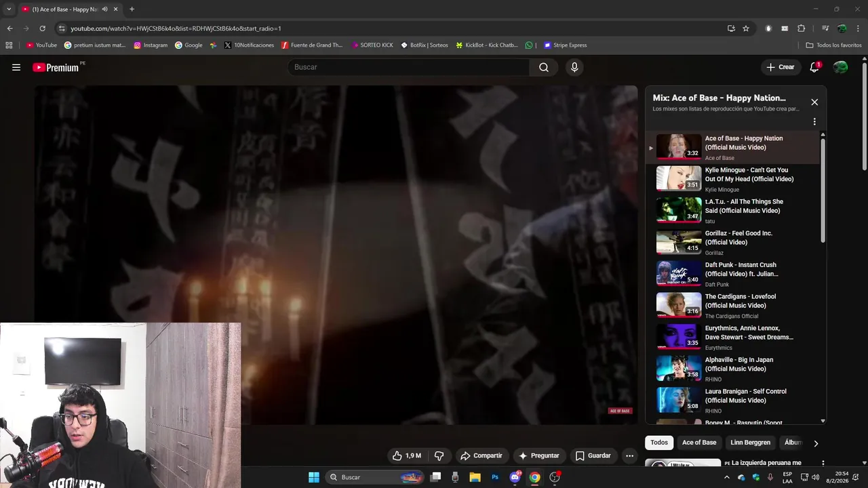
Task: Open Todos los favoritos folder
Action: coord(833,45)
